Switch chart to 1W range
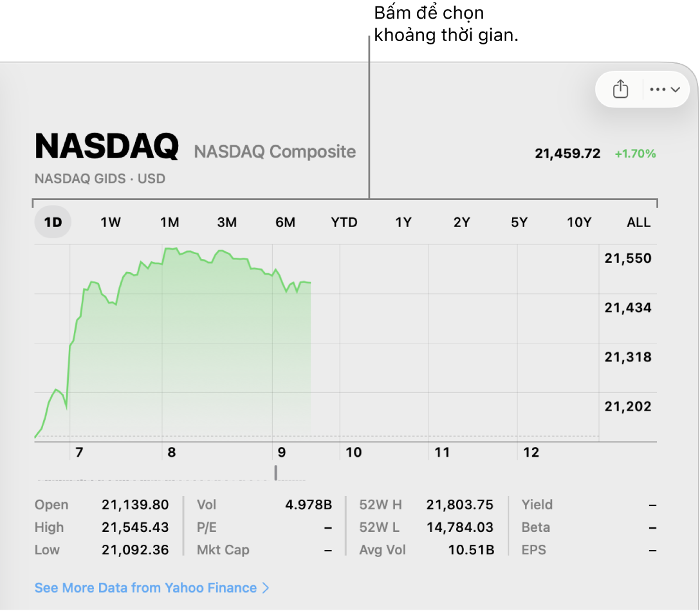Screen dimensions: 700x611 [111, 223]
